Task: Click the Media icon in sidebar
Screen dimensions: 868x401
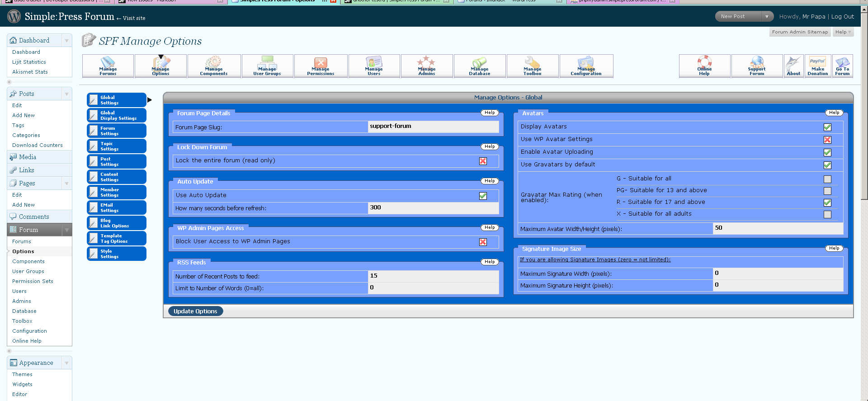Action: [x=13, y=157]
